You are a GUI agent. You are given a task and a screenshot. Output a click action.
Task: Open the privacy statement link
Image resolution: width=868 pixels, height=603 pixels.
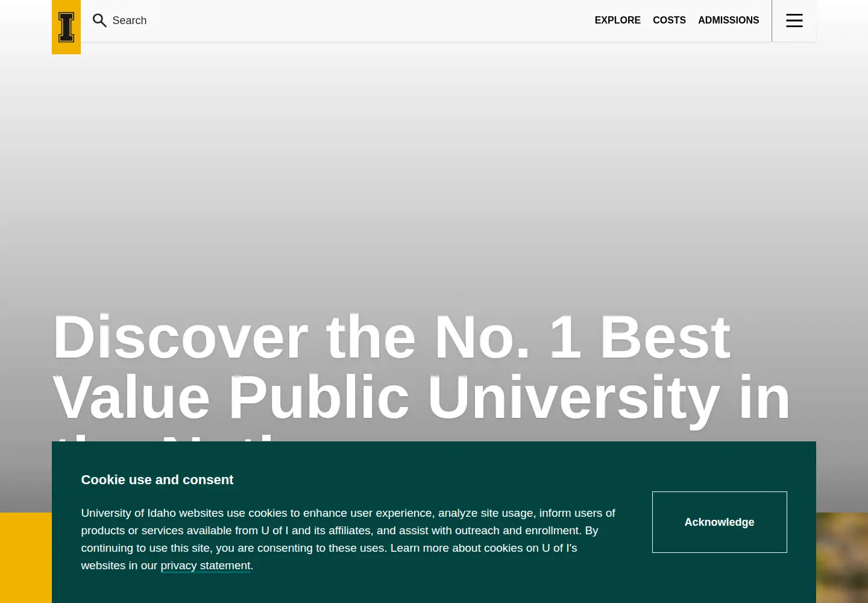click(x=206, y=566)
